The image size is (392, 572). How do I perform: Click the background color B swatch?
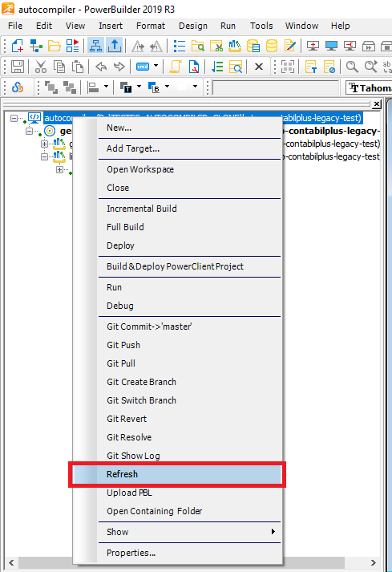154,87
